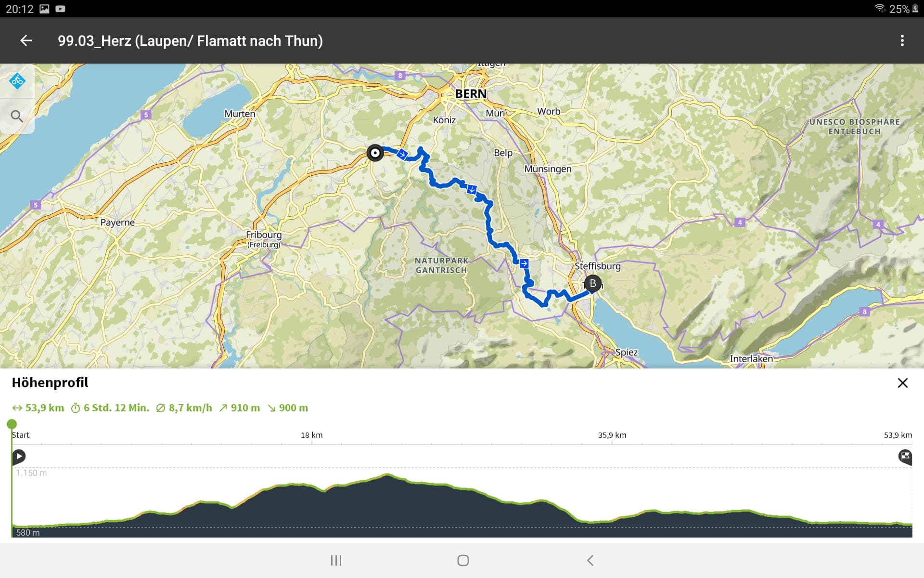The width and height of the screenshot is (924, 578).
Task: Tap the elevation peak in the profile chart
Action: click(387, 475)
